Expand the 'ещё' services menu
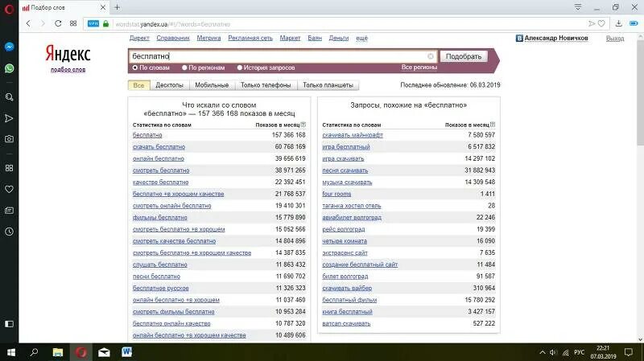 click(361, 38)
